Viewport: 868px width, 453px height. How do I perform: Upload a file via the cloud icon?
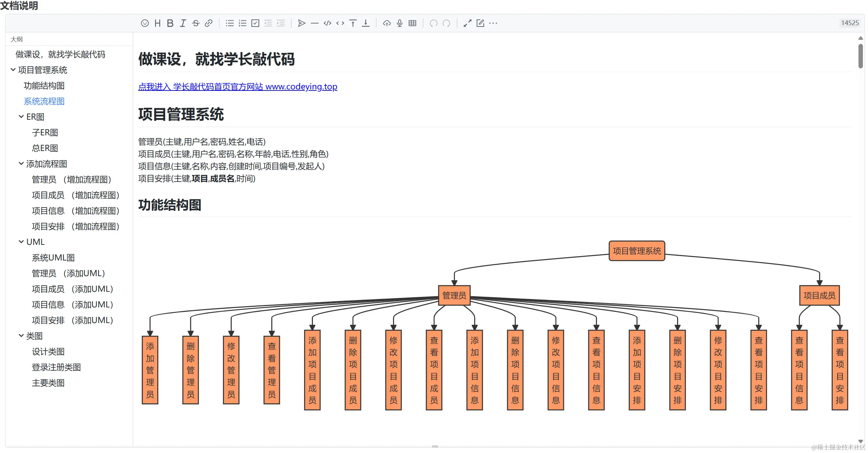tap(387, 23)
